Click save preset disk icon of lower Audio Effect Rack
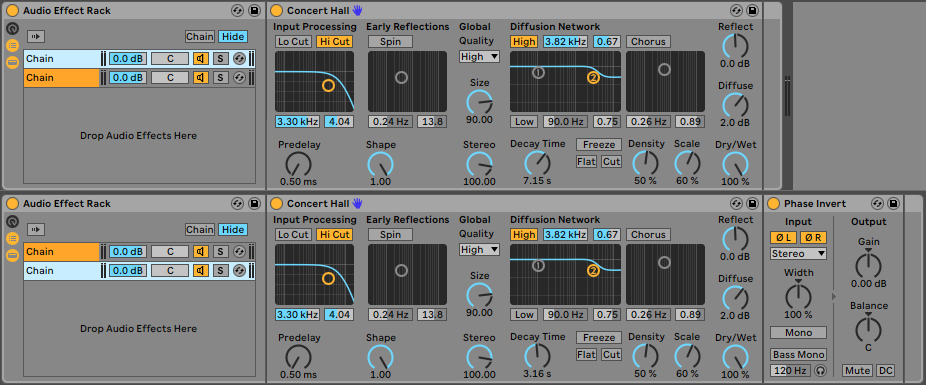 tap(254, 204)
